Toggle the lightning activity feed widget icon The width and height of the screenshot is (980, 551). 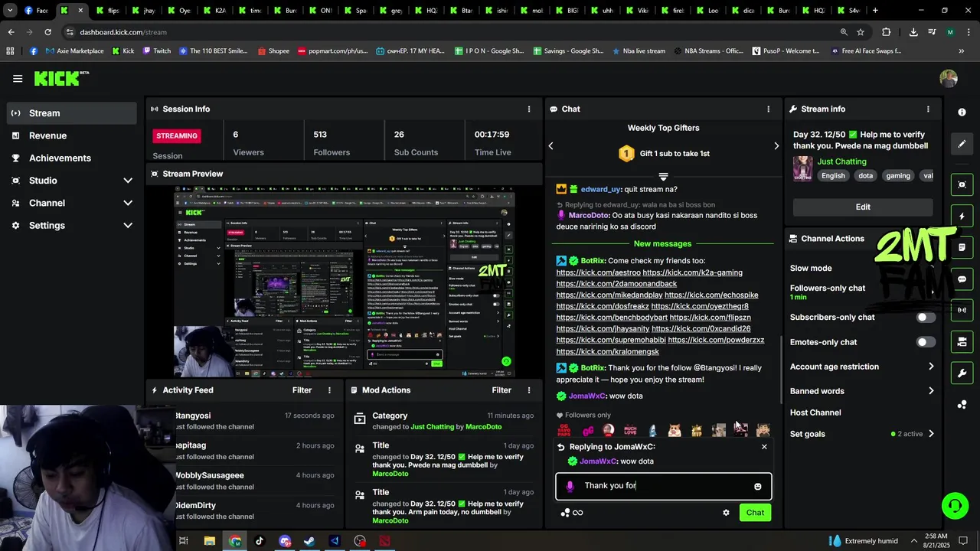point(962,217)
